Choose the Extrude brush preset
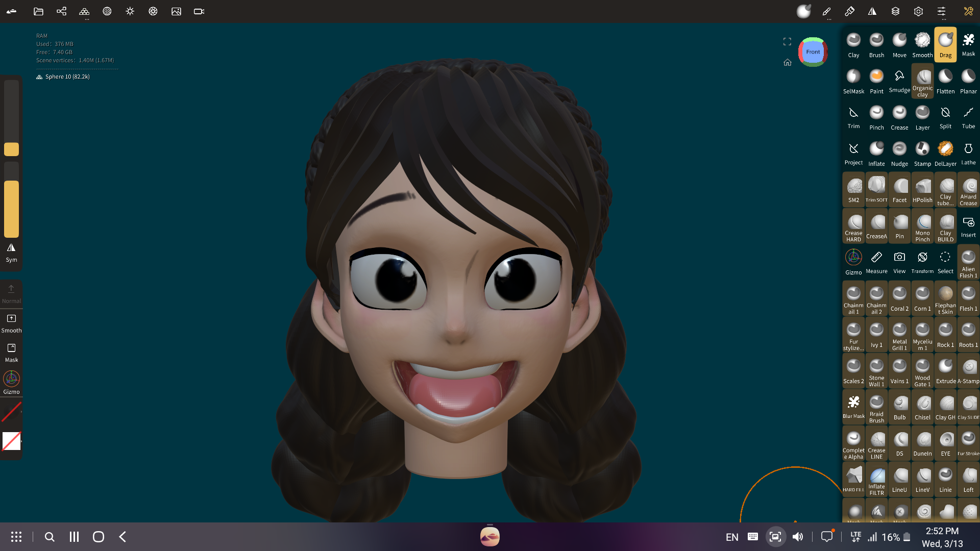The image size is (980, 551). coord(945,371)
